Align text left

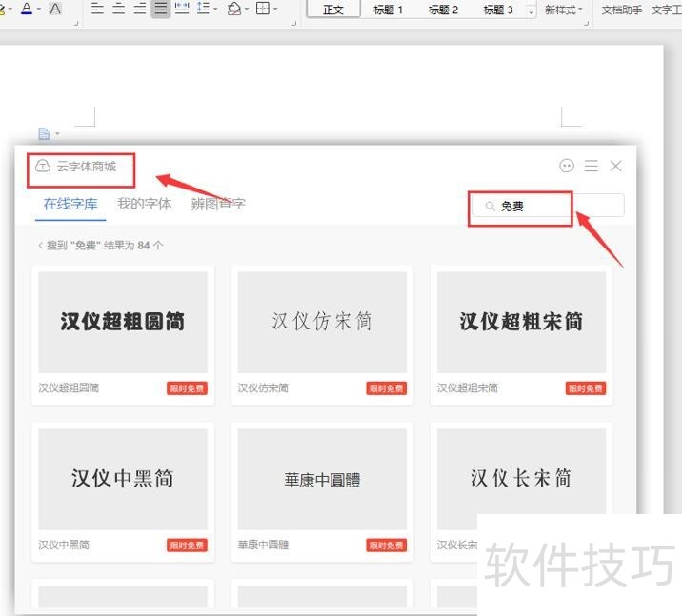[97, 9]
